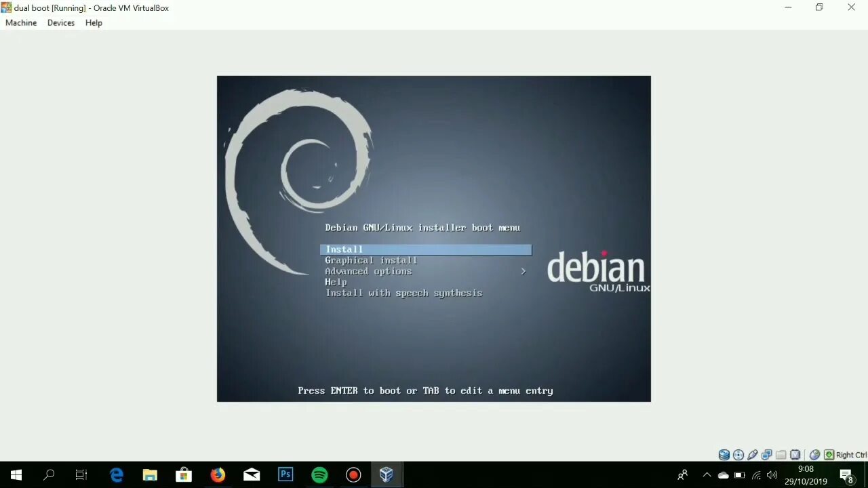Click the battery status tray icon

[x=739, y=474]
